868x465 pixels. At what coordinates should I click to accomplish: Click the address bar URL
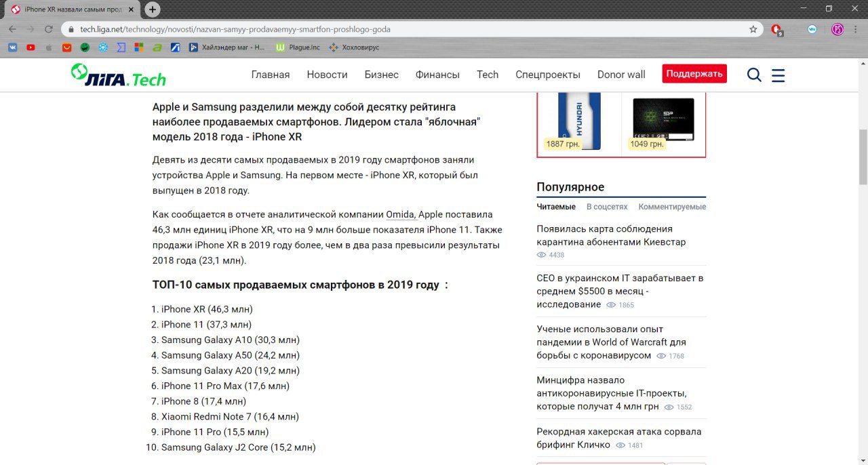235,29
